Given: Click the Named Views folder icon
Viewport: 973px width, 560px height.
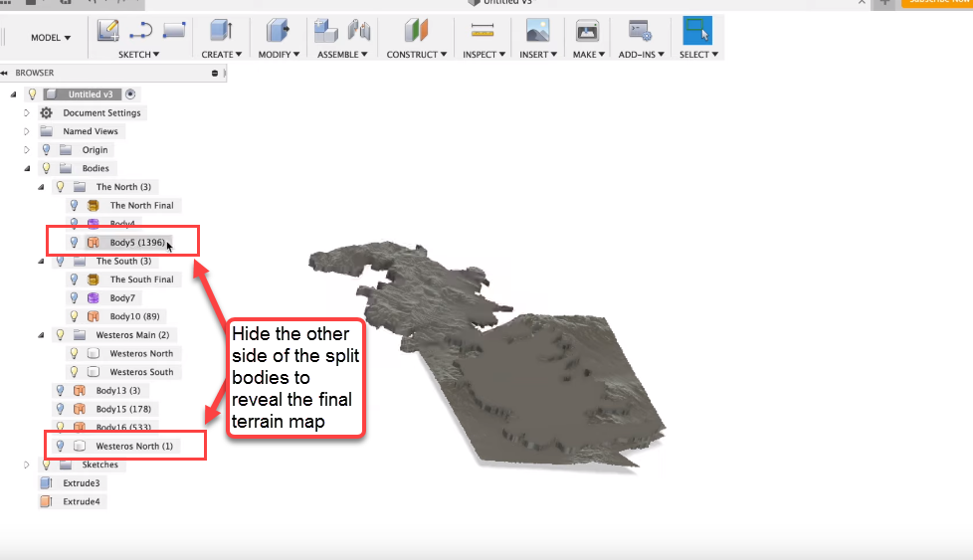Looking at the screenshot, I should tap(47, 131).
